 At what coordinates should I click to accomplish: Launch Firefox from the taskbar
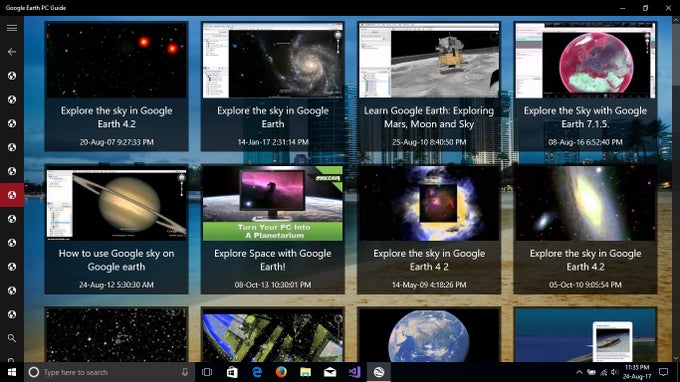pos(281,372)
